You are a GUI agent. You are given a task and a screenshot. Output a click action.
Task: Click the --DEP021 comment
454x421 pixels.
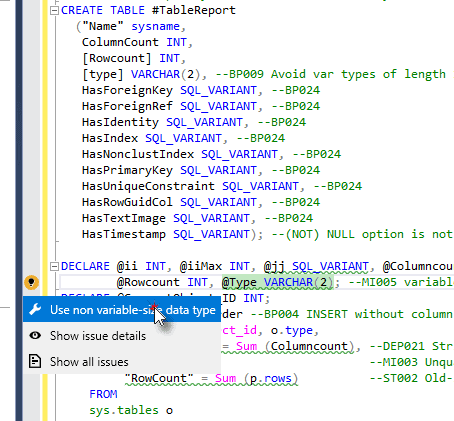click(412, 346)
